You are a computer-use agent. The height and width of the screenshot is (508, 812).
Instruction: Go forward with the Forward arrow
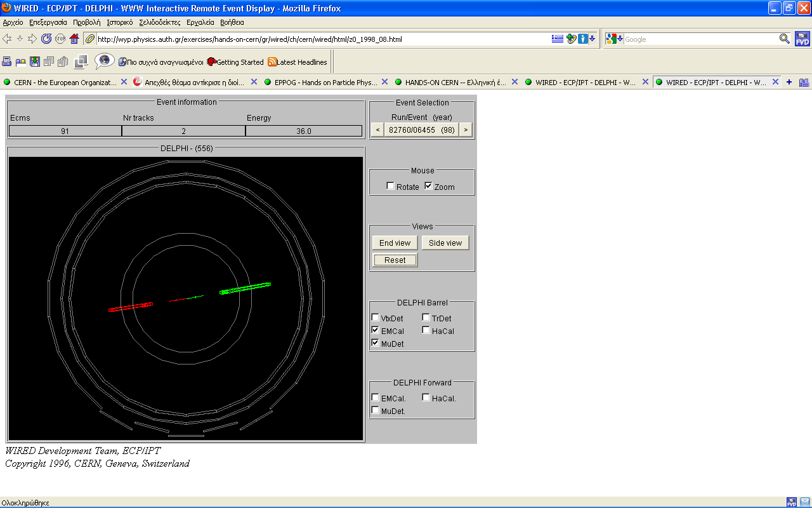tap(32, 39)
